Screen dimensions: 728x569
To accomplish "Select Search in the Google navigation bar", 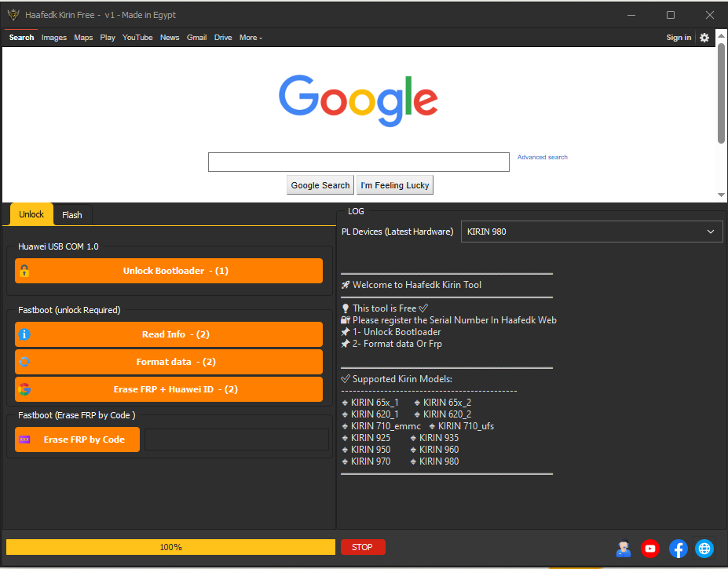I will 21,38.
